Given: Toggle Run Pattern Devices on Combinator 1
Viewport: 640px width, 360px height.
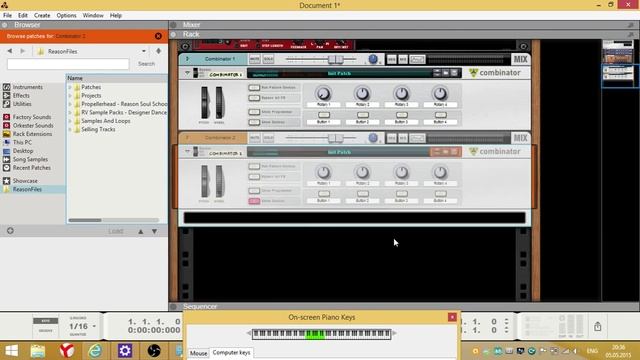Looking at the screenshot, I should coord(254,88).
